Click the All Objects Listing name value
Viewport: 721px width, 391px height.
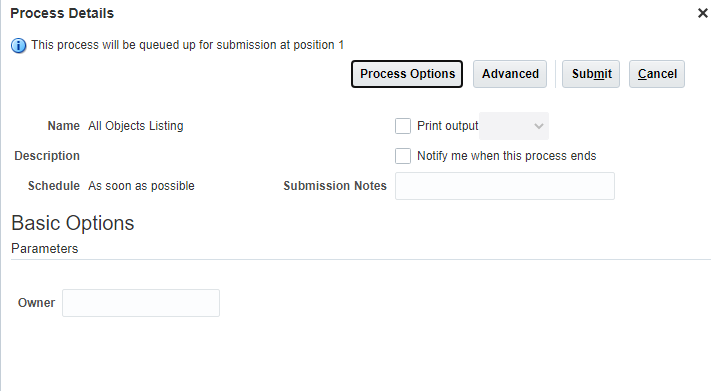tap(136, 126)
